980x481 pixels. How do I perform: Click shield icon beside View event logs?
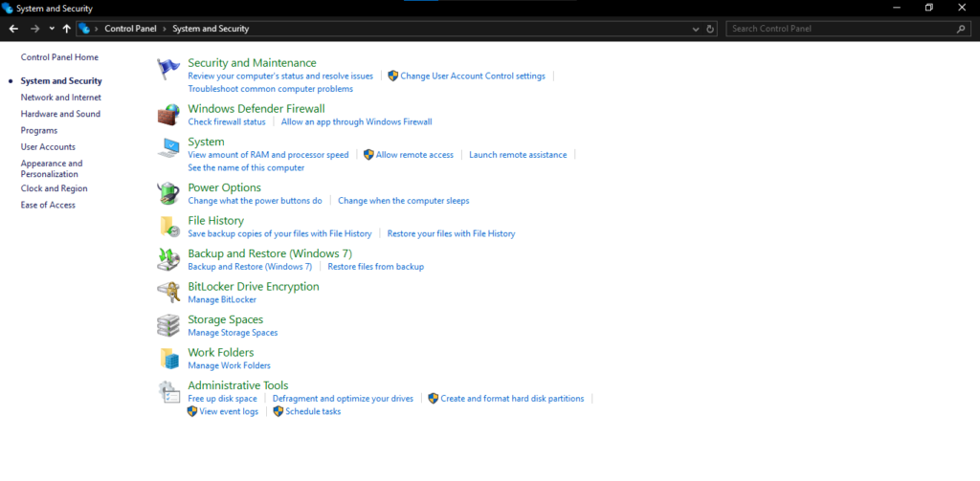pyautogui.click(x=192, y=411)
